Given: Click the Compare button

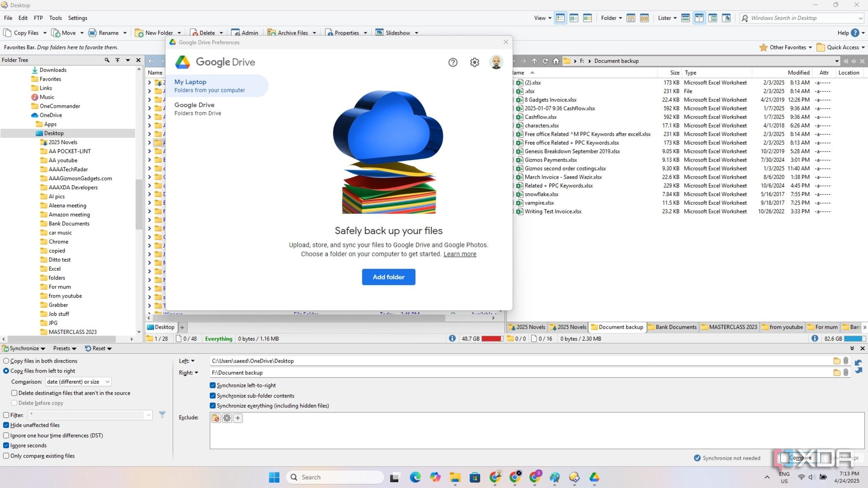Looking at the screenshot, I should click(800, 457).
